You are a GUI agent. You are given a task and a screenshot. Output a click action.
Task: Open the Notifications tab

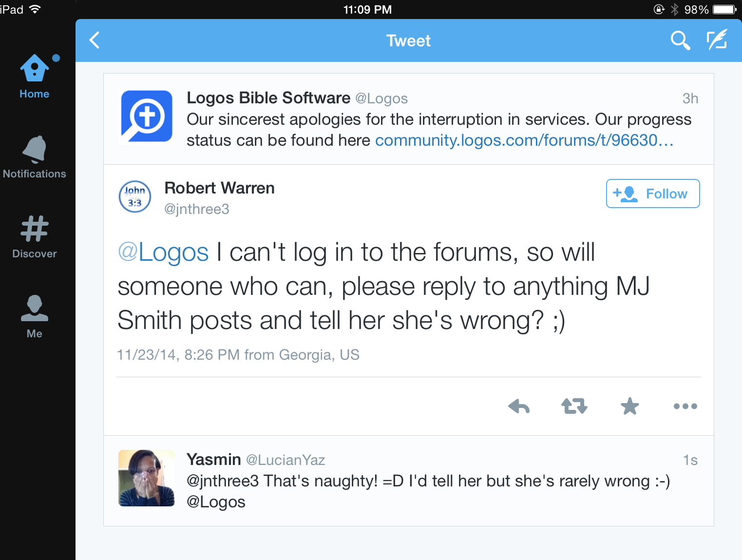pyautogui.click(x=35, y=157)
